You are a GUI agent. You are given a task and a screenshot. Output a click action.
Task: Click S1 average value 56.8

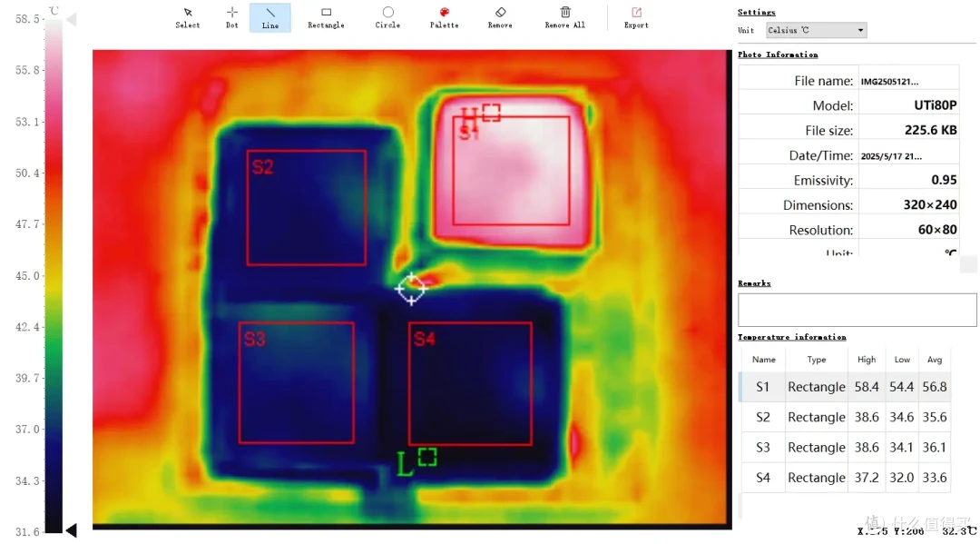tap(935, 387)
